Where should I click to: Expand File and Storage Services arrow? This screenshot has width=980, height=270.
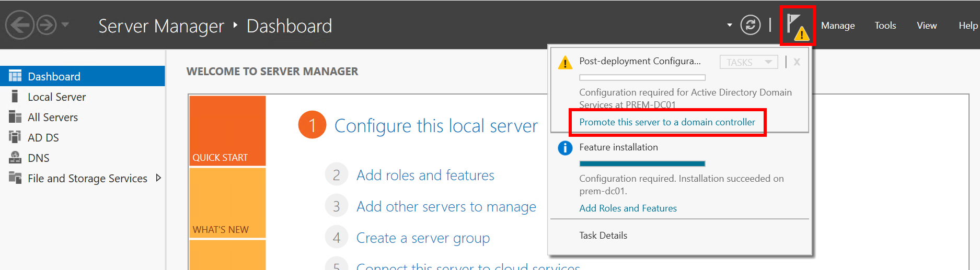coord(158,178)
